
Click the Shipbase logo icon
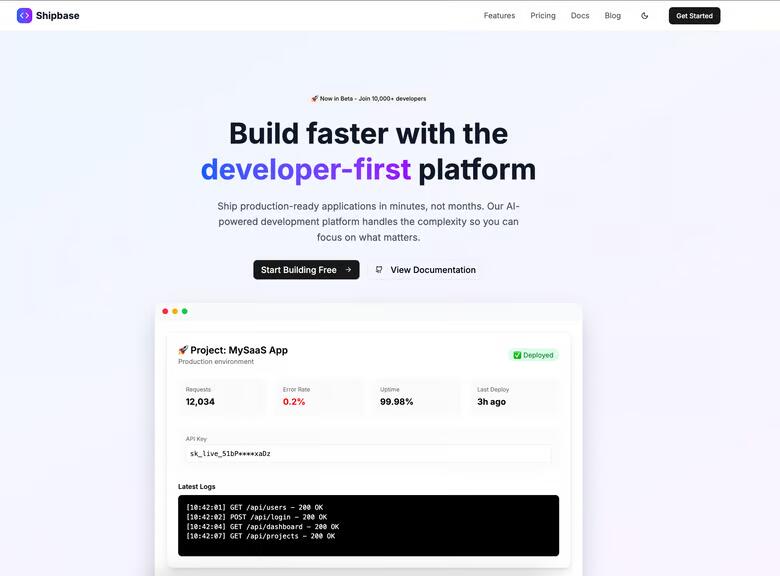click(x=24, y=15)
